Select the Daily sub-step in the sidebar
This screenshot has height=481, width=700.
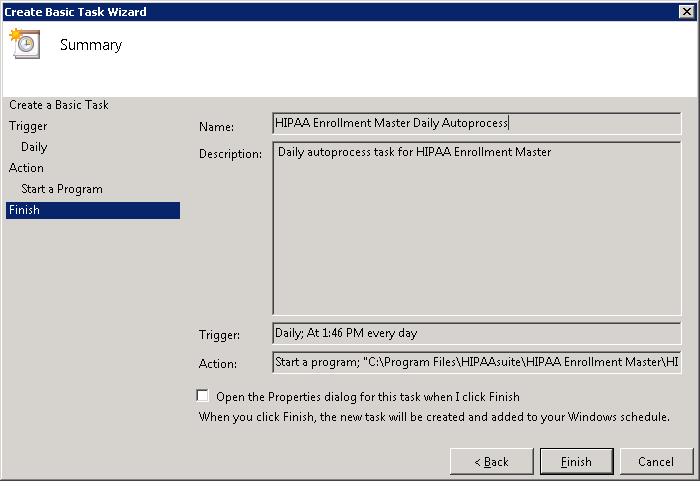(x=34, y=147)
